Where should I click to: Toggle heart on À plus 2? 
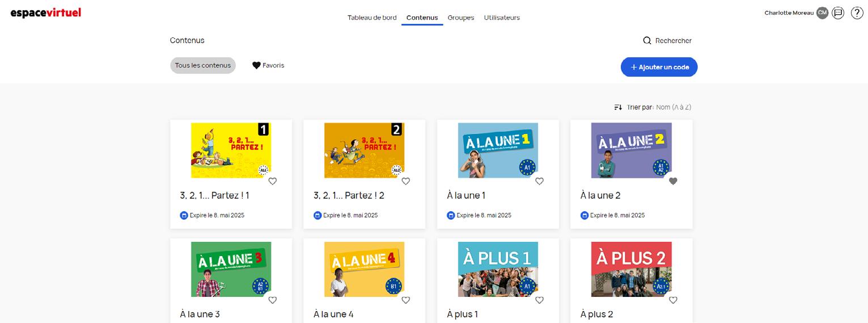(673, 300)
